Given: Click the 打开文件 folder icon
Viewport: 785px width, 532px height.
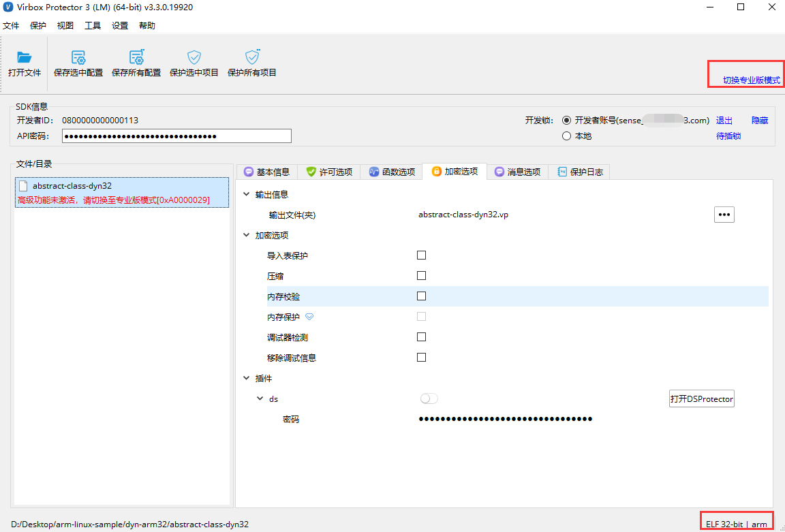Looking at the screenshot, I should click(x=24, y=57).
